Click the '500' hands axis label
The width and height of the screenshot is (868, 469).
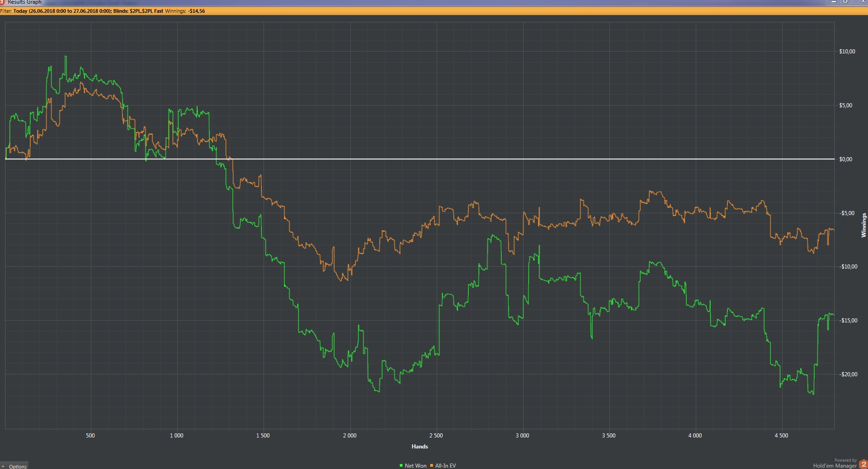(x=90, y=436)
